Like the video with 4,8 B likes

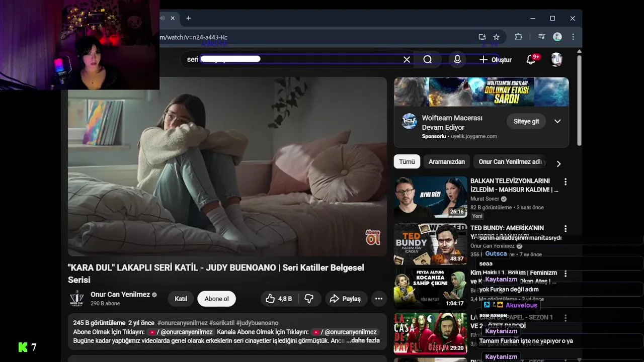[279, 299]
